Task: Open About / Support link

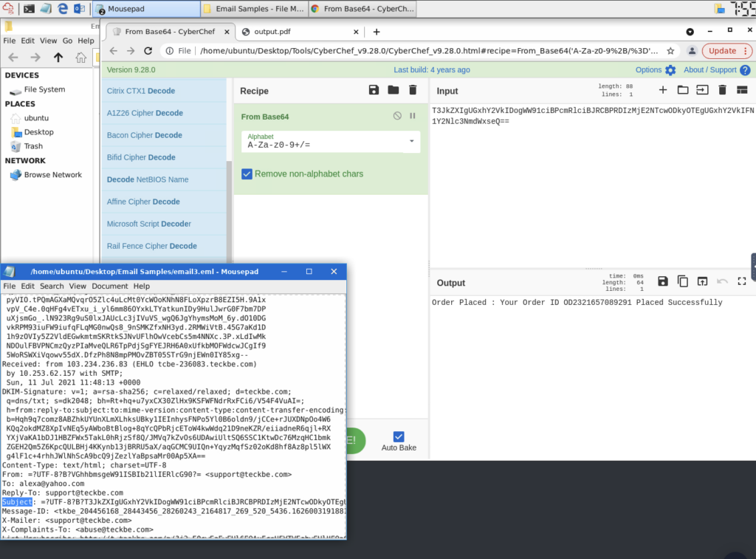Action: 716,70
